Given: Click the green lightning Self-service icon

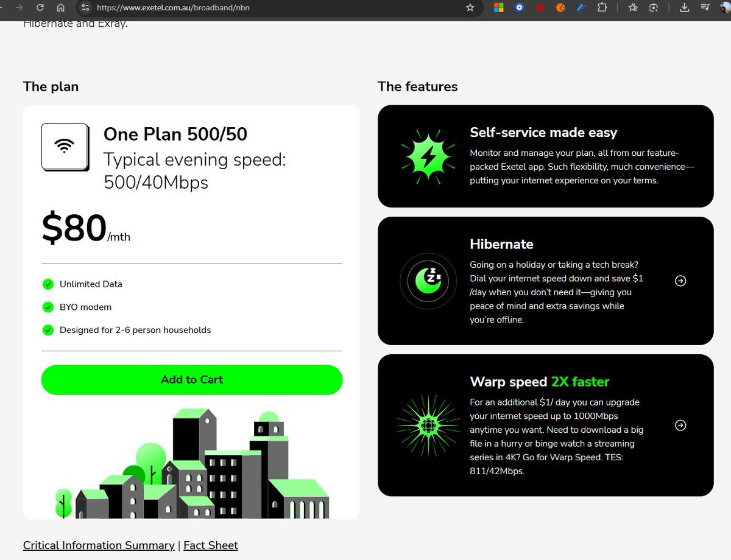Looking at the screenshot, I should 428,156.
